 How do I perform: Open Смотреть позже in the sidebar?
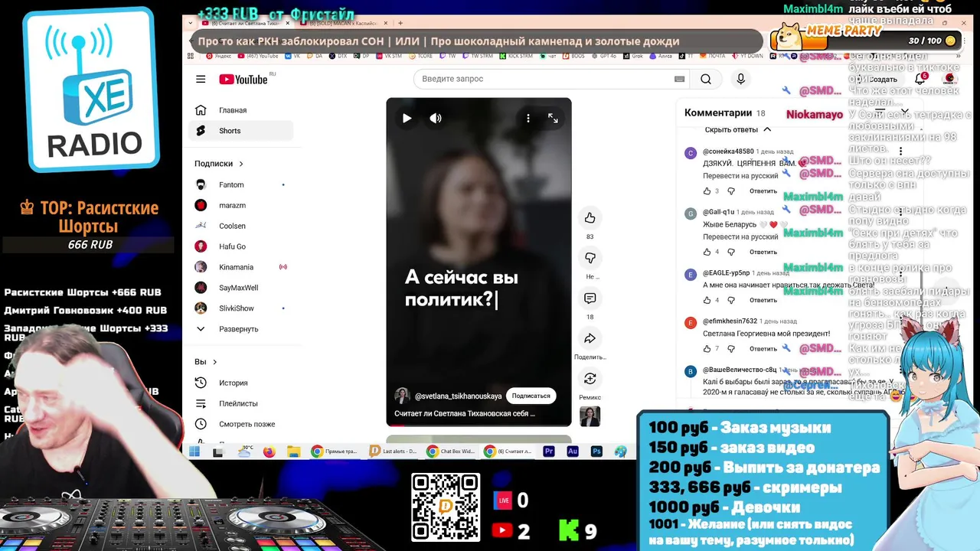pyautogui.click(x=240, y=424)
